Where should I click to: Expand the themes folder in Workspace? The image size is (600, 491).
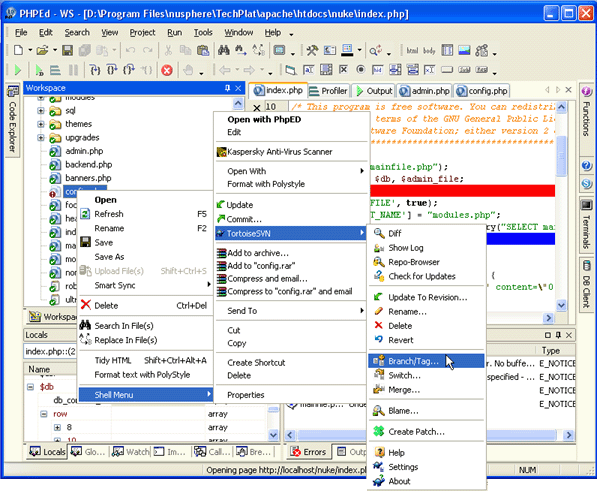coord(41,124)
